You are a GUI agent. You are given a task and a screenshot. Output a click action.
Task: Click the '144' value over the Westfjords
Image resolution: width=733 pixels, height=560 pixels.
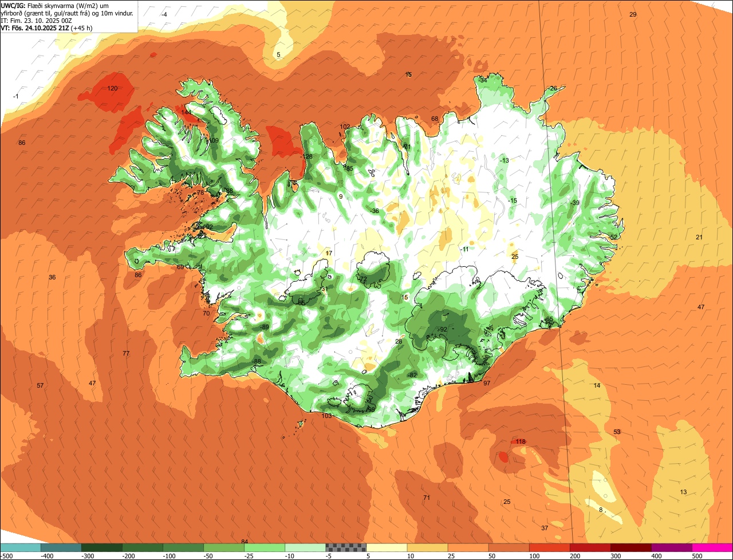[187, 112]
